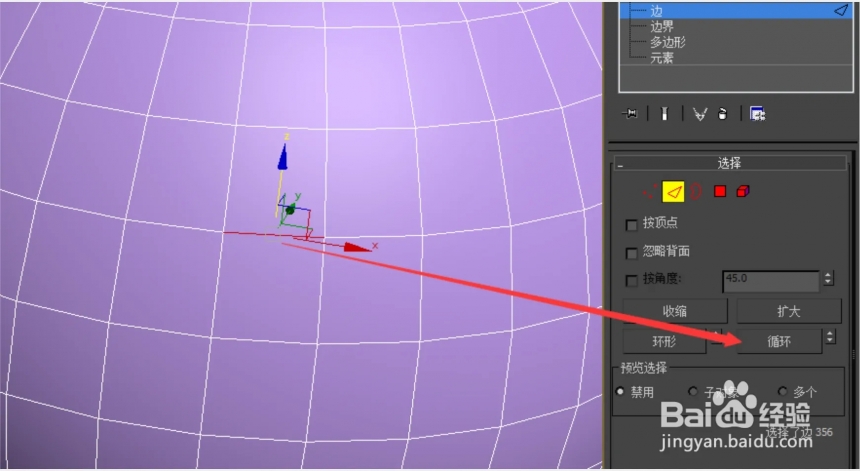Click the red X-axis gizmo arrow
Image resolution: width=860 pixels, height=471 pixels.
tap(357, 248)
